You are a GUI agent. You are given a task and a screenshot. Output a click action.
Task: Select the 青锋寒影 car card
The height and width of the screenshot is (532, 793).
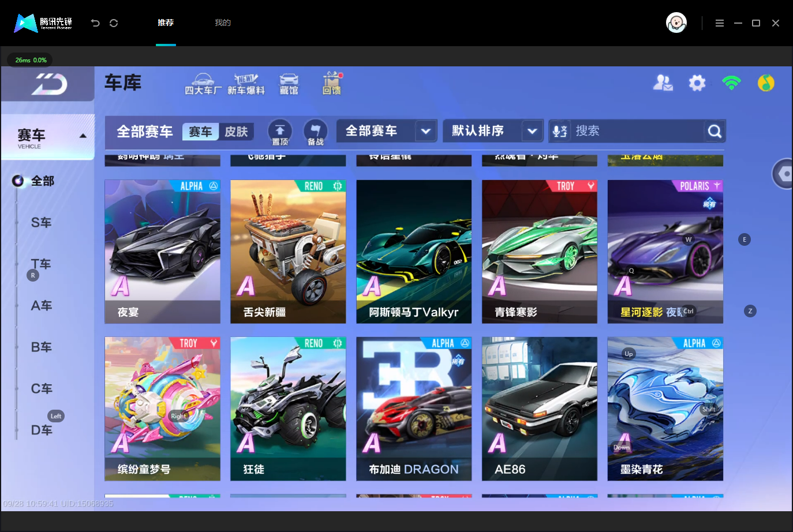tap(540, 252)
